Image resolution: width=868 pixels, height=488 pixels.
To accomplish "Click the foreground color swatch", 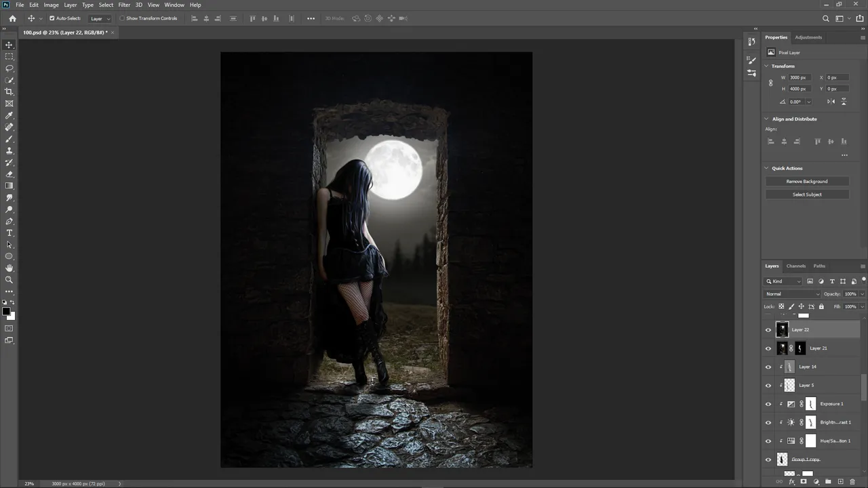I will tap(6, 312).
